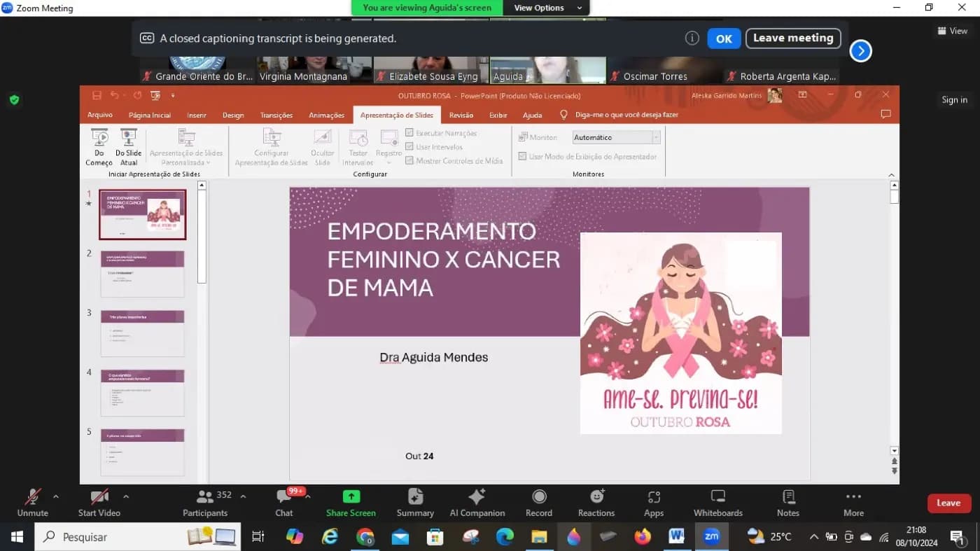This screenshot has width=980, height=551.
Task: Switch to the Transições ribbon tab
Action: pos(276,116)
